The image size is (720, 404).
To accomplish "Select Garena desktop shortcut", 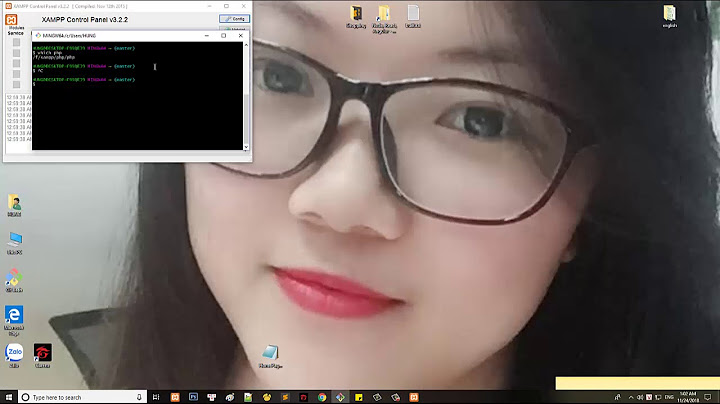I will tap(42, 355).
